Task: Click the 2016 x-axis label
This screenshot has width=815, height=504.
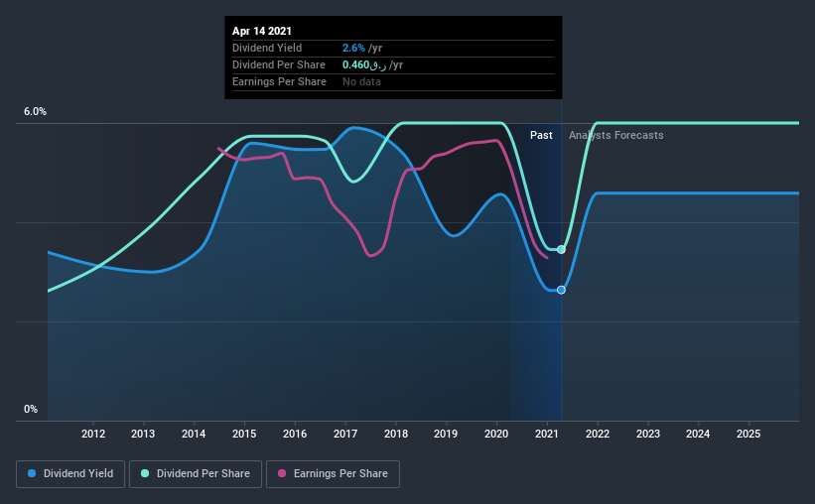Action: [x=295, y=434]
